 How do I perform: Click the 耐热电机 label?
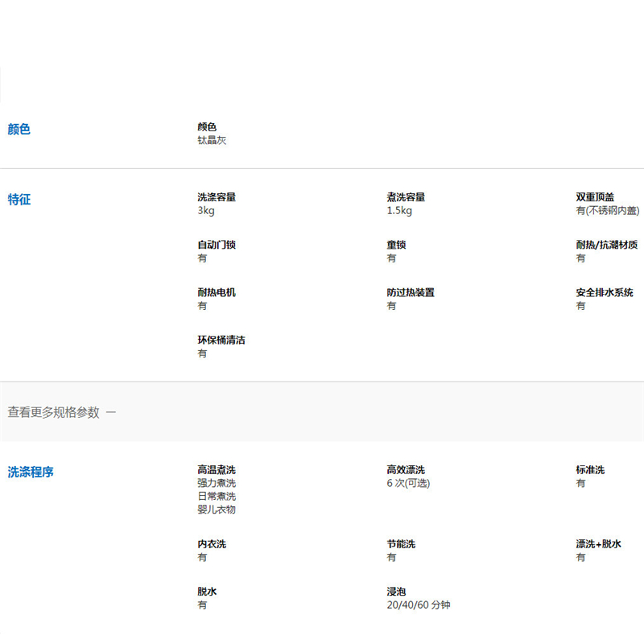[217, 292]
